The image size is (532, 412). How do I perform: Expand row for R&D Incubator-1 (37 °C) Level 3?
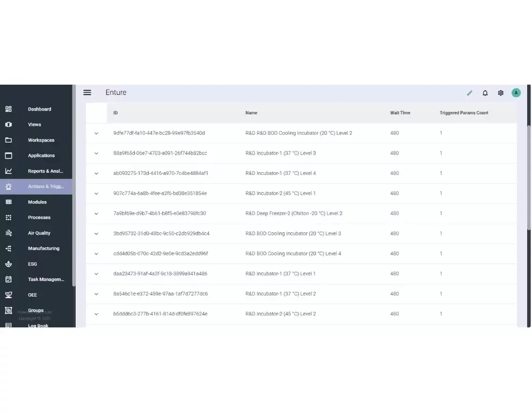97,153
